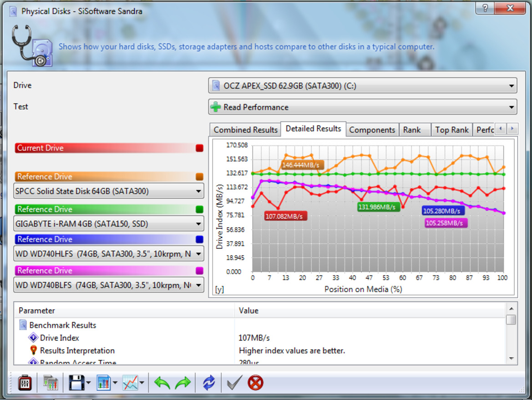Viewport: 532px width, 400px height.
Task: Click the window title bar document icon
Action: 13,11
